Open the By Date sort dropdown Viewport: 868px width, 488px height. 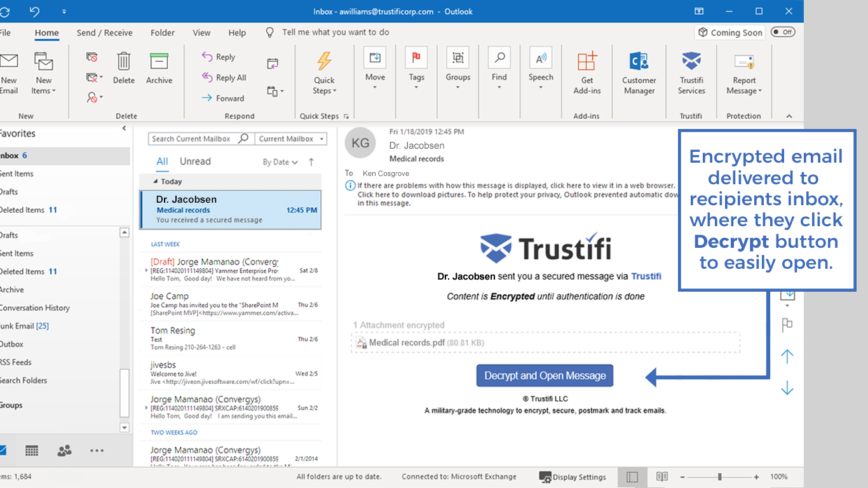click(280, 162)
